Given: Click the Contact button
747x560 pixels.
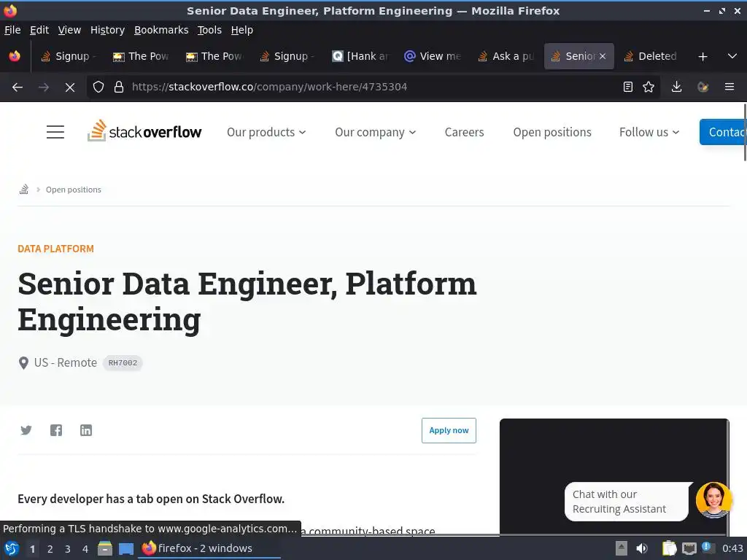Looking at the screenshot, I should pos(723,132).
